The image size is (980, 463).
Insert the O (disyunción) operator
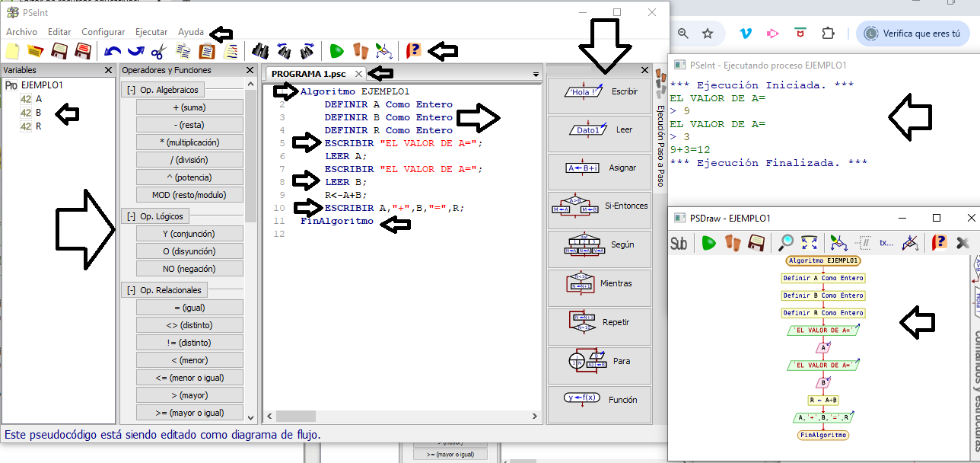click(x=189, y=251)
